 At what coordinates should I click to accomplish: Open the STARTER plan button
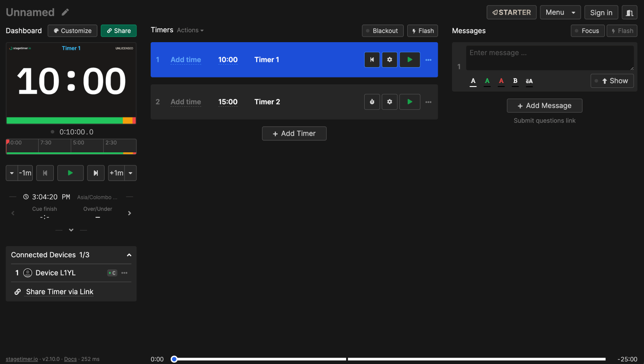[x=511, y=12]
